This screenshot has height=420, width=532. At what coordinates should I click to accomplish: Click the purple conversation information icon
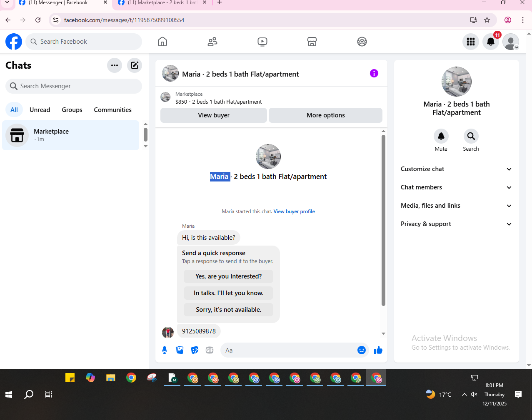tap(374, 73)
